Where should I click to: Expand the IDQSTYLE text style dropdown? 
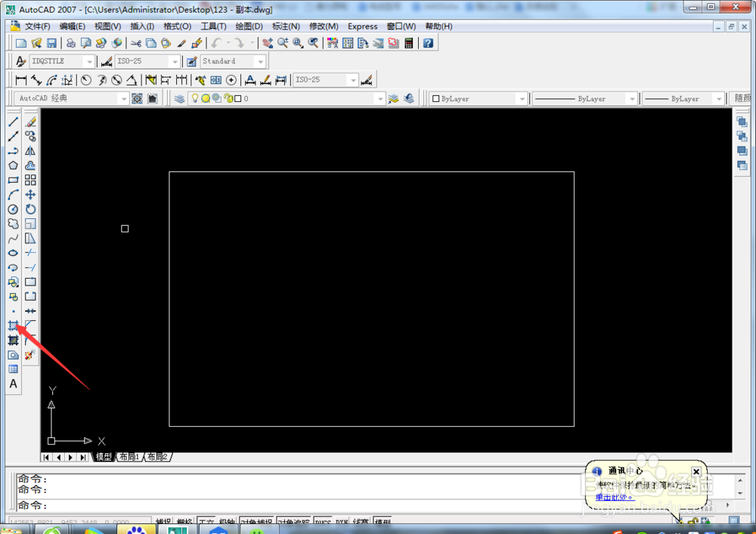pyautogui.click(x=89, y=62)
